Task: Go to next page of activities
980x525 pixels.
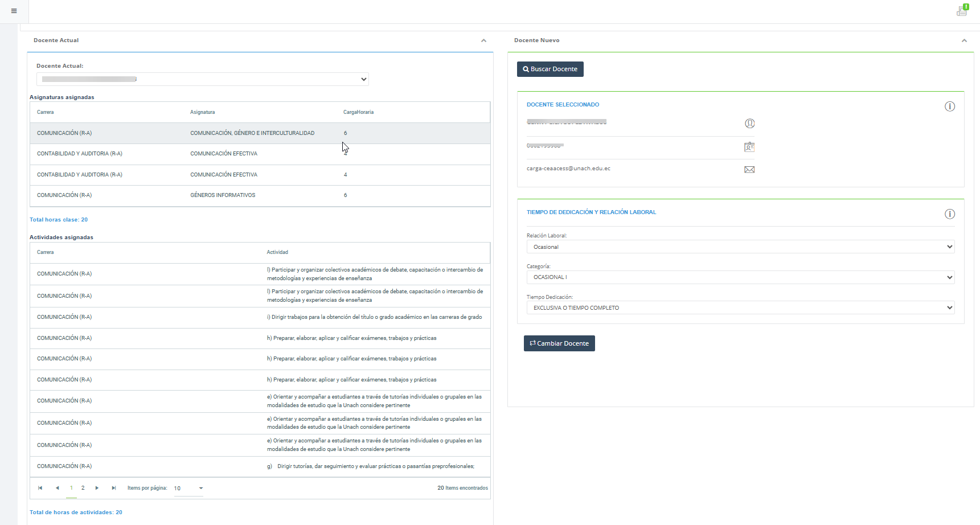Action: pyautogui.click(x=97, y=488)
